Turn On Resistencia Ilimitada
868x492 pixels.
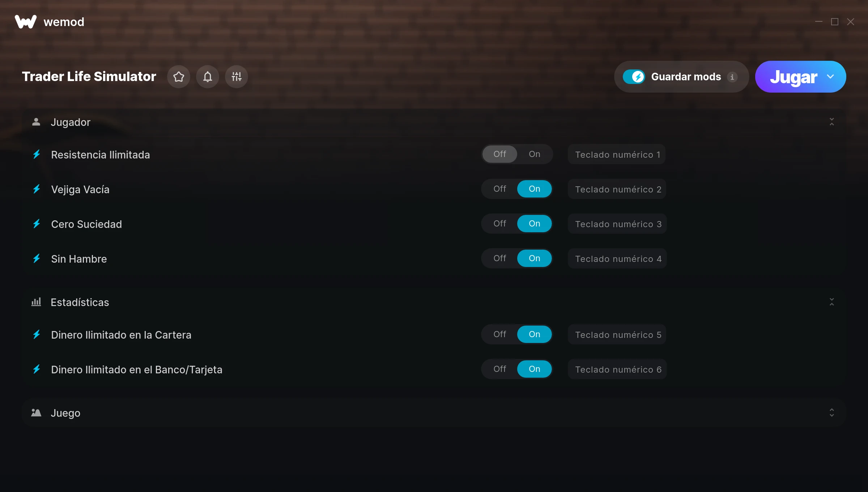click(535, 154)
